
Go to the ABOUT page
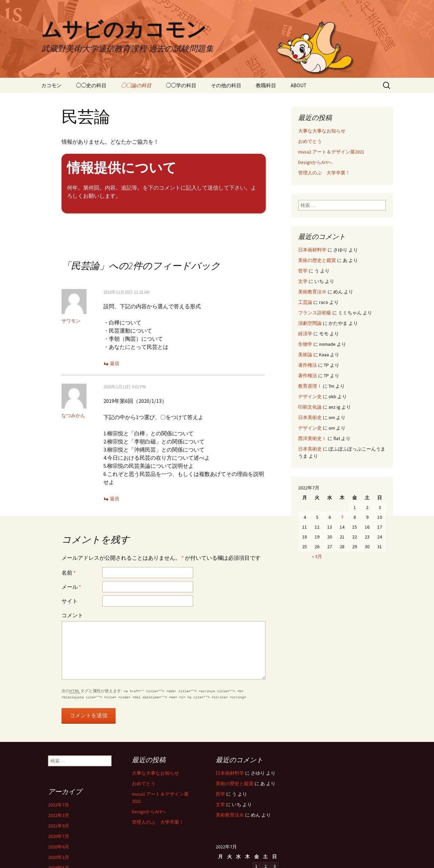[x=298, y=86]
